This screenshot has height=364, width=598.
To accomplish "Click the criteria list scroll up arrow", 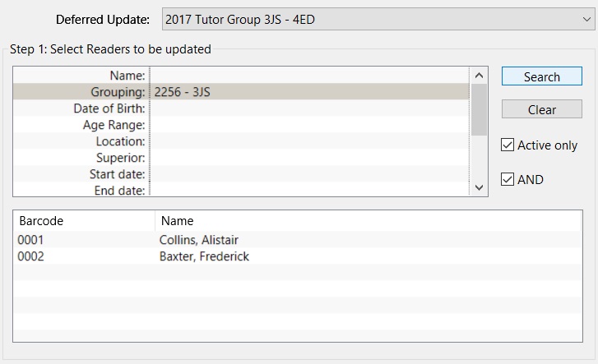I will point(479,76).
